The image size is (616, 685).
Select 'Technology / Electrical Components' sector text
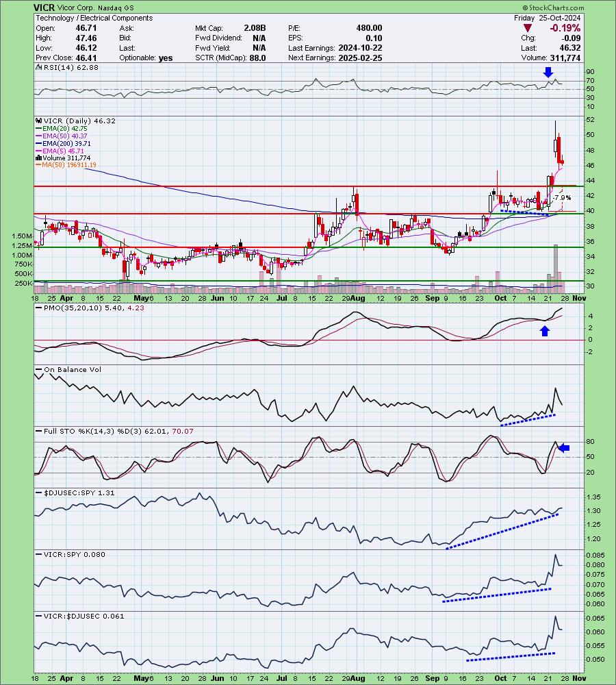[94, 18]
